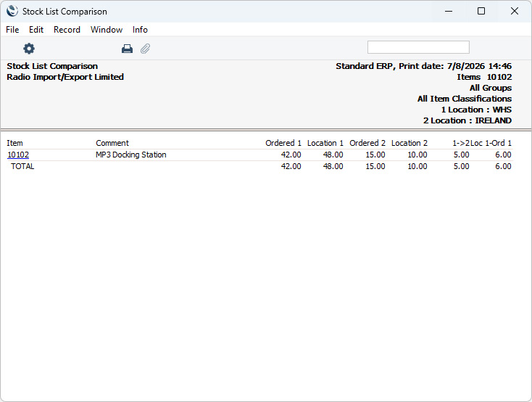Screen dimensions: 532x402
Task: Open the gear settings menu
Action: (x=29, y=49)
